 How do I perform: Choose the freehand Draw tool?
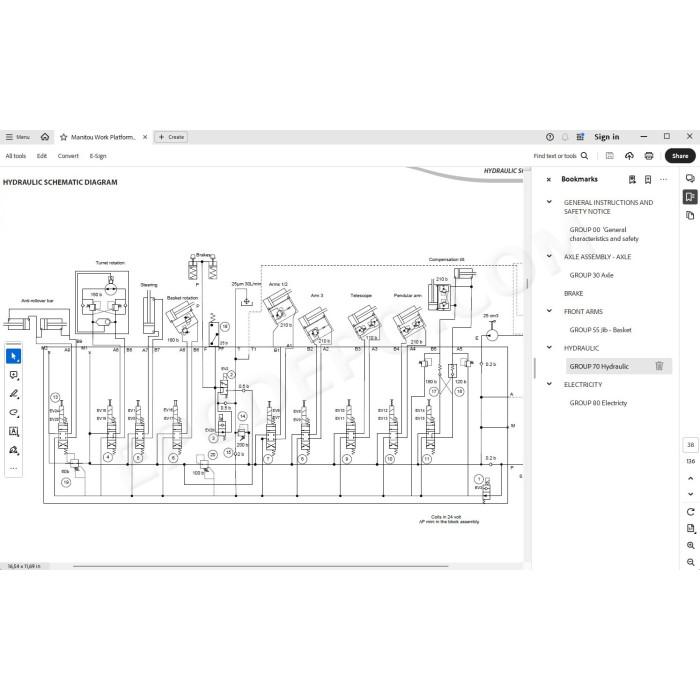pyautogui.click(x=13, y=412)
